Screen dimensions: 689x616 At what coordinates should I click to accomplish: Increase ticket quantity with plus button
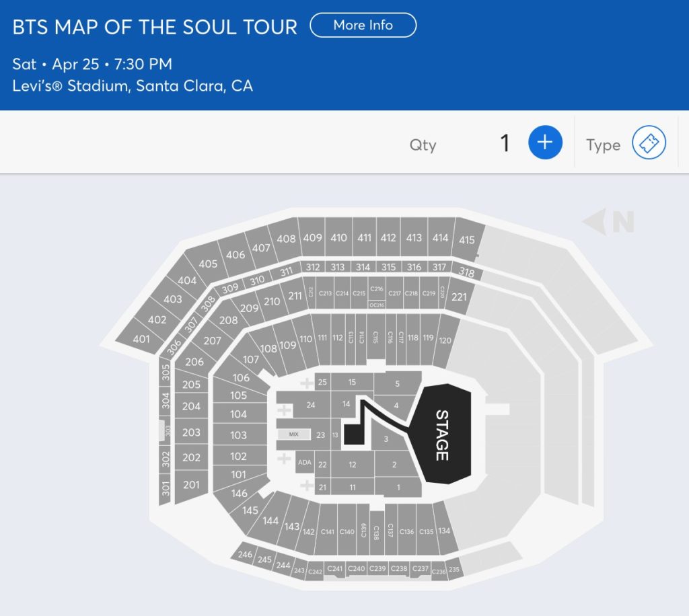tap(545, 143)
